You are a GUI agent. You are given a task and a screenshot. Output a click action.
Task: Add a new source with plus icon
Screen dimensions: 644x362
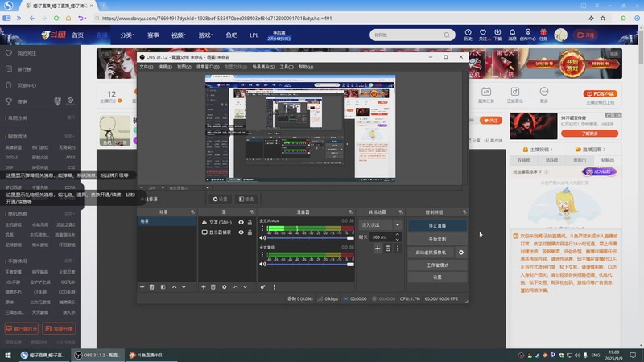pos(204,287)
